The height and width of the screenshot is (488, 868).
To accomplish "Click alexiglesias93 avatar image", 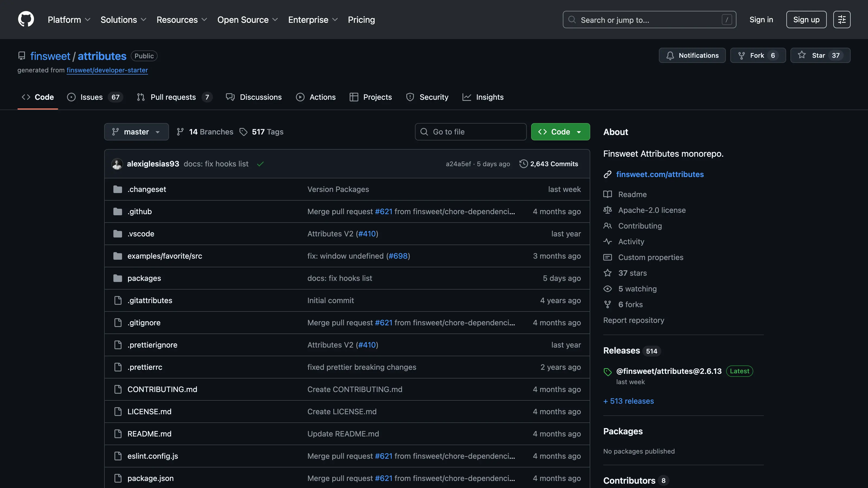I will point(117,164).
